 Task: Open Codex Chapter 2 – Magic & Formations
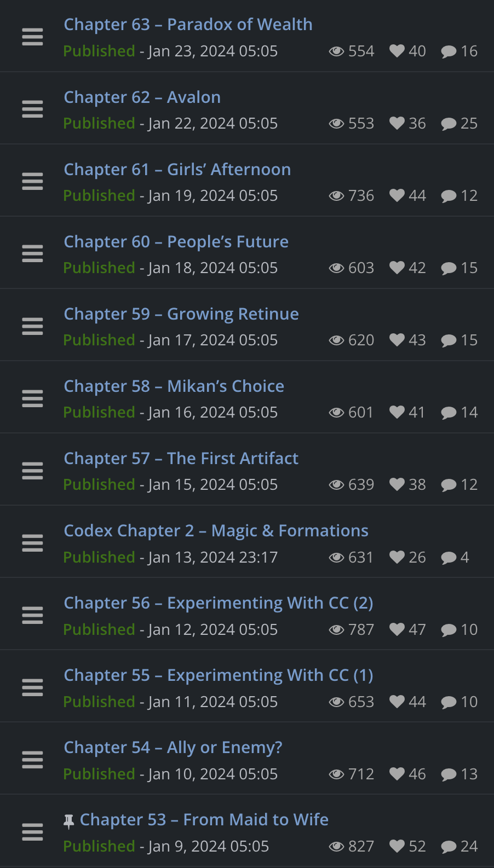tap(216, 531)
